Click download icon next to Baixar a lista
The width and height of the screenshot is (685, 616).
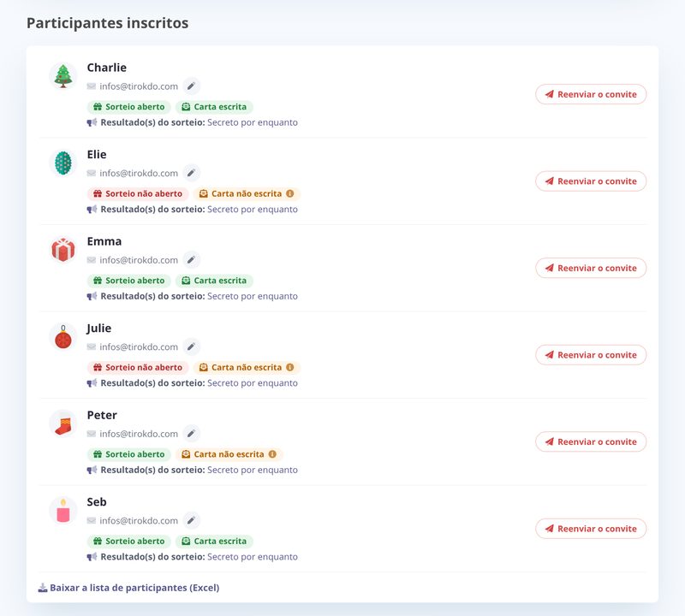point(43,588)
